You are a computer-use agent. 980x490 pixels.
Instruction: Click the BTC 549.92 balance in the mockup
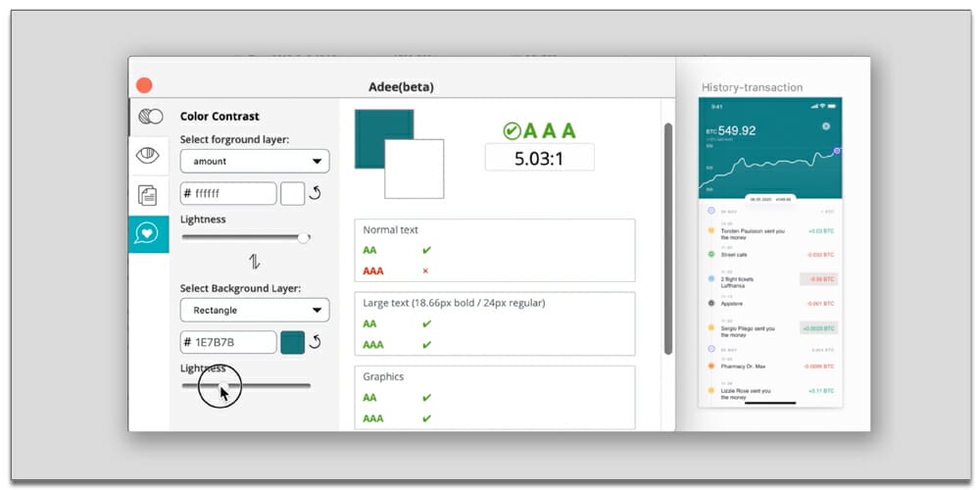pos(731,130)
